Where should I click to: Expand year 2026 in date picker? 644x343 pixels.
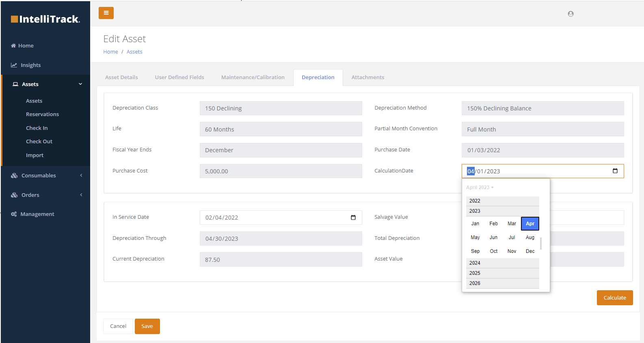503,283
